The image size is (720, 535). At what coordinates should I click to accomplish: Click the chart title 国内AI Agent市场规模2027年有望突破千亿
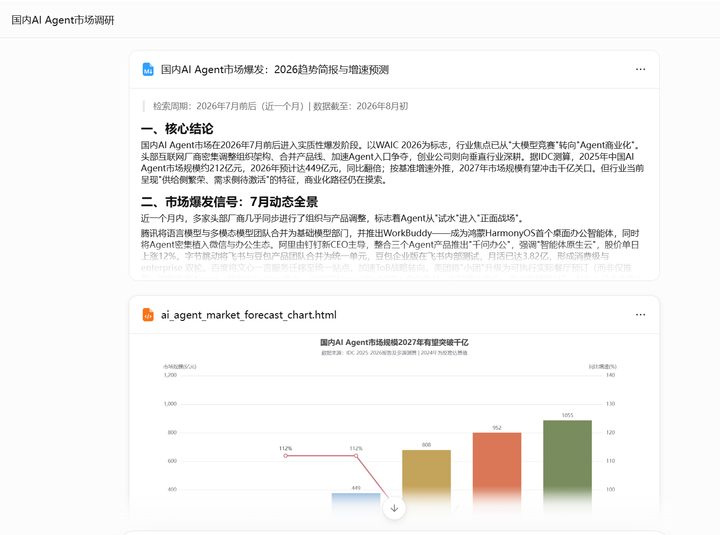pos(394,342)
